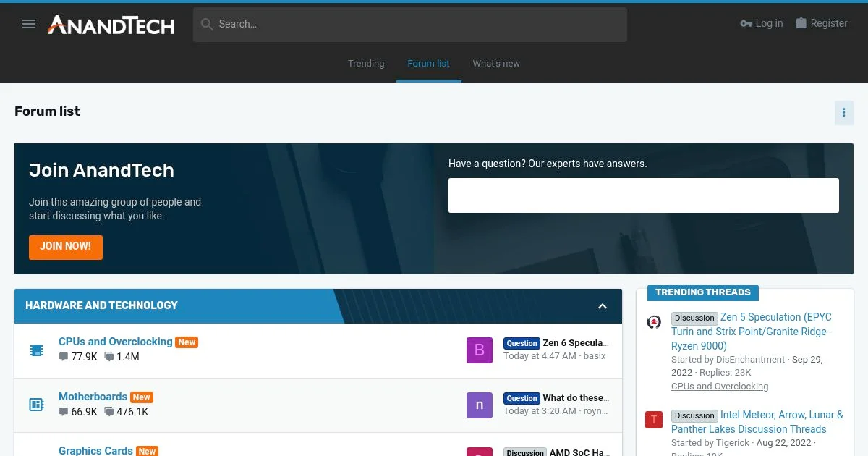Open the three-dot forum list options menu
Image resolution: width=868 pixels, height=456 pixels.
click(843, 113)
